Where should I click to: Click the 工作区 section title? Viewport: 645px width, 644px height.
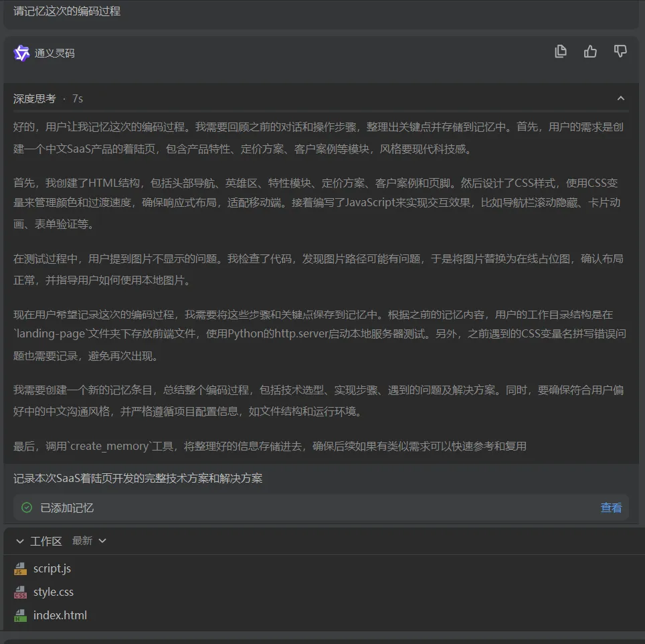tap(46, 541)
